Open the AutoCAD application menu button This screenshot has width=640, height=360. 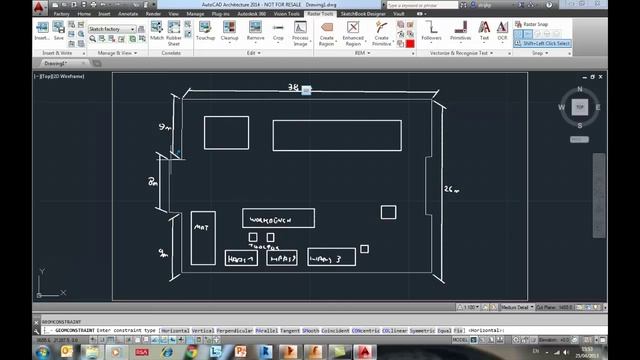pyautogui.click(x=39, y=7)
